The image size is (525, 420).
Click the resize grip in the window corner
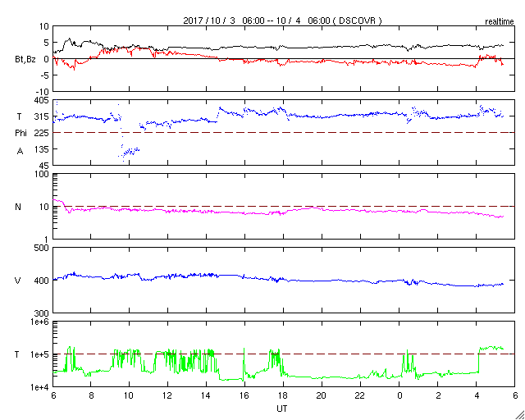[x=519, y=415]
